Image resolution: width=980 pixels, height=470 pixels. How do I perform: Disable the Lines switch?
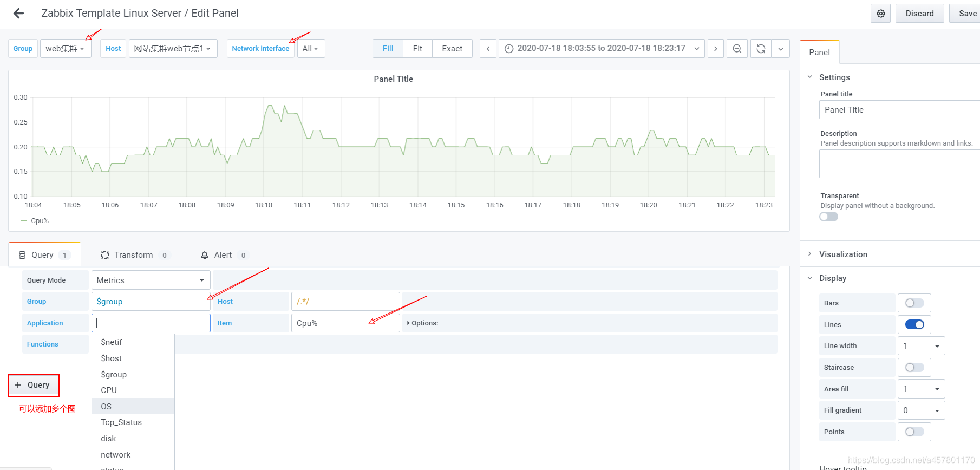coord(914,324)
